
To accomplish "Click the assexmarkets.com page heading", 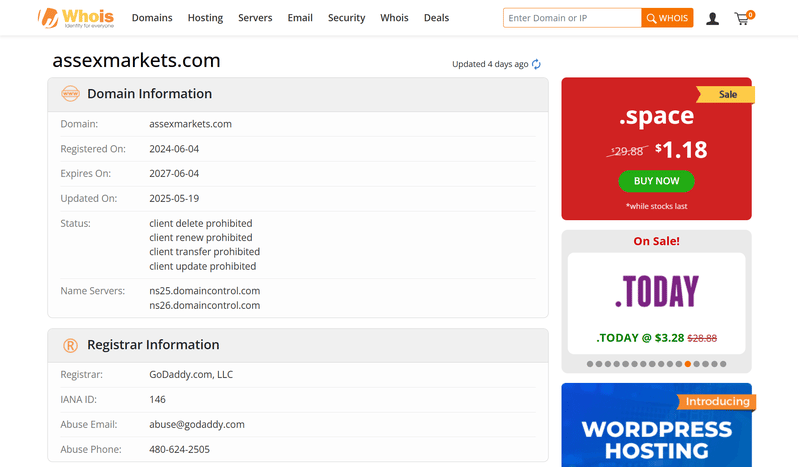I will tap(136, 60).
